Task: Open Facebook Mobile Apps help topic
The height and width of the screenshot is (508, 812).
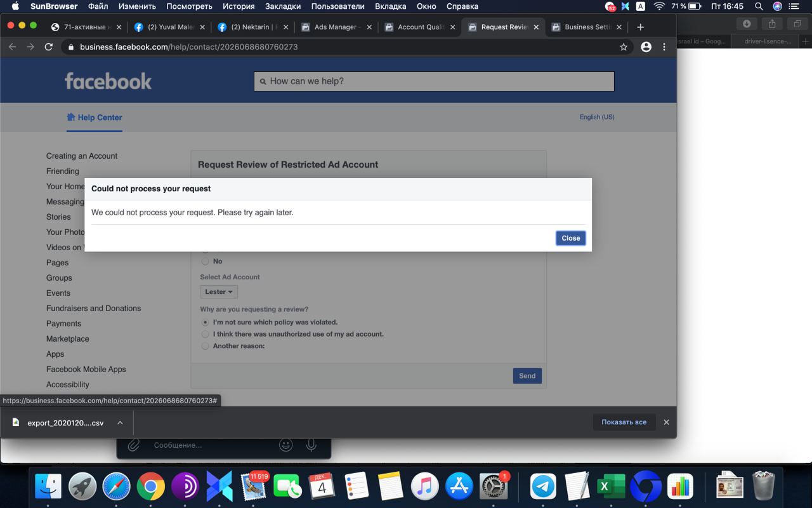Action: click(x=86, y=369)
